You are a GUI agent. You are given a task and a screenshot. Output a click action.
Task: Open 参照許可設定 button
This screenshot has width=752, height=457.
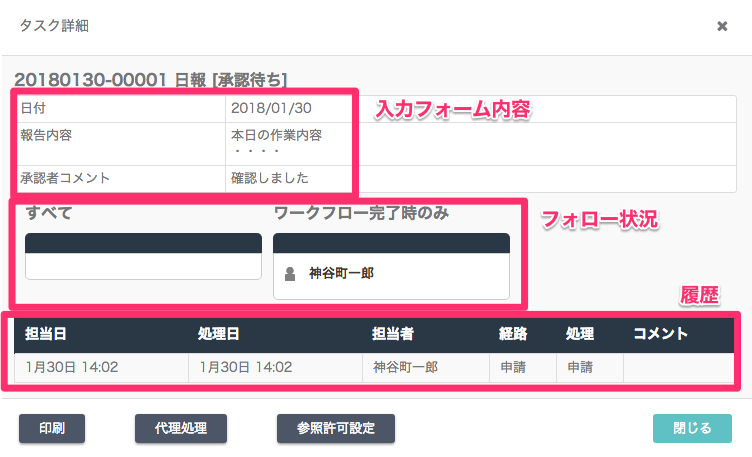(x=336, y=428)
